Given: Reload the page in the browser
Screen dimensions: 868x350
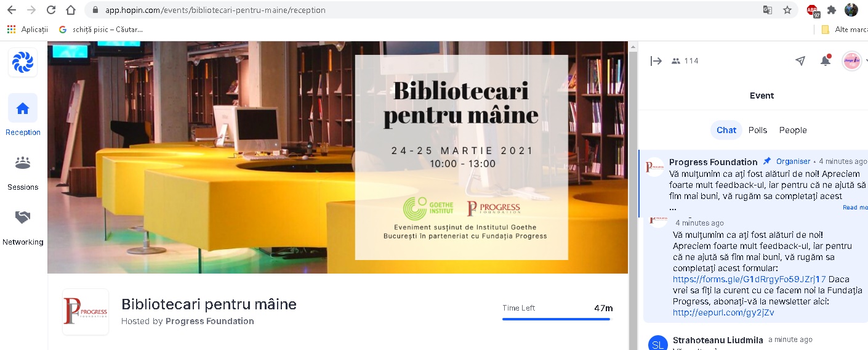Looking at the screenshot, I should pos(51,10).
